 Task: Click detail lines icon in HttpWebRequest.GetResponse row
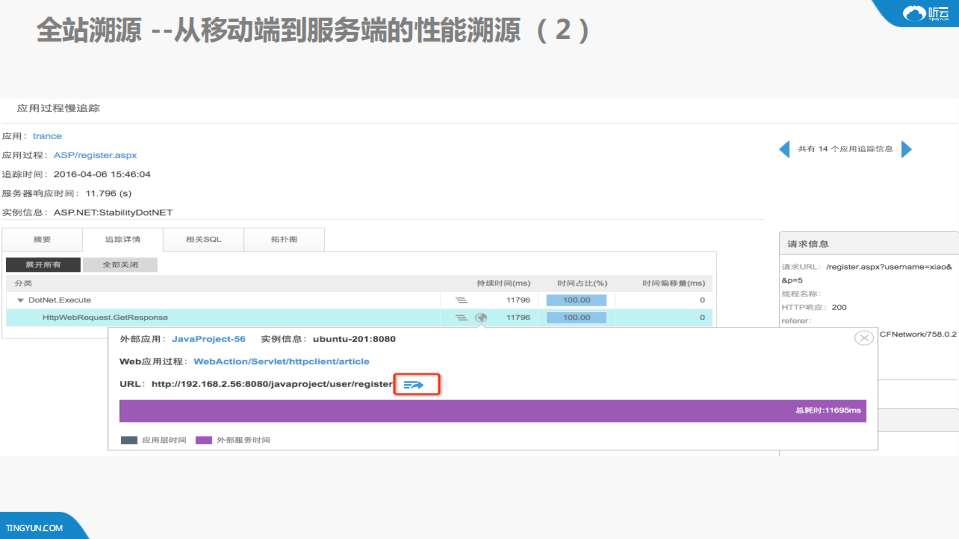(x=461, y=318)
